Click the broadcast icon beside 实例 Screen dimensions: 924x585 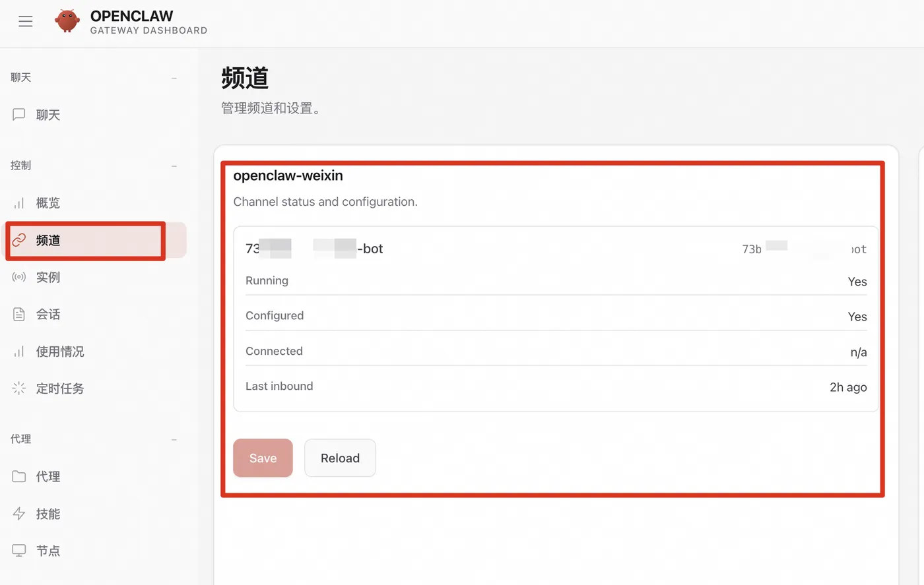pos(19,277)
